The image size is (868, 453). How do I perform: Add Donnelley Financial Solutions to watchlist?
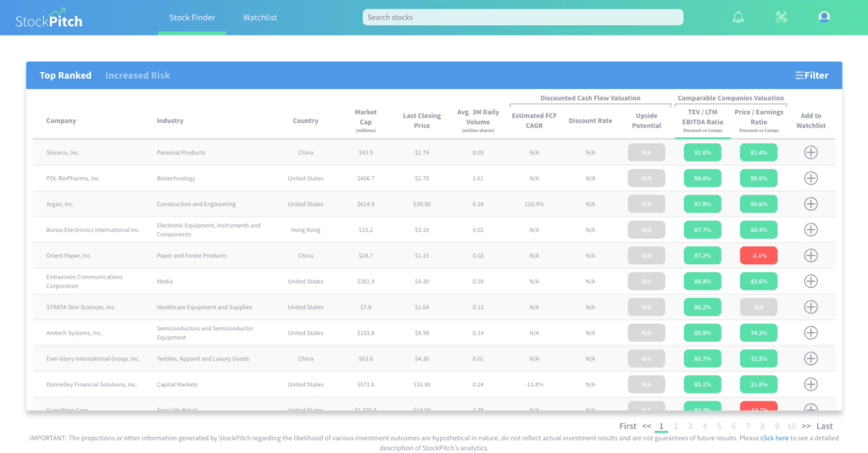pos(810,384)
